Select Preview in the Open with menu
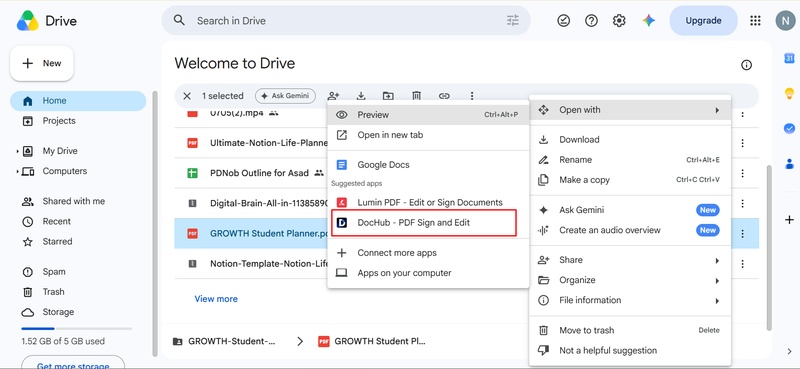Viewport: 800px width, 369px height. tap(428, 115)
